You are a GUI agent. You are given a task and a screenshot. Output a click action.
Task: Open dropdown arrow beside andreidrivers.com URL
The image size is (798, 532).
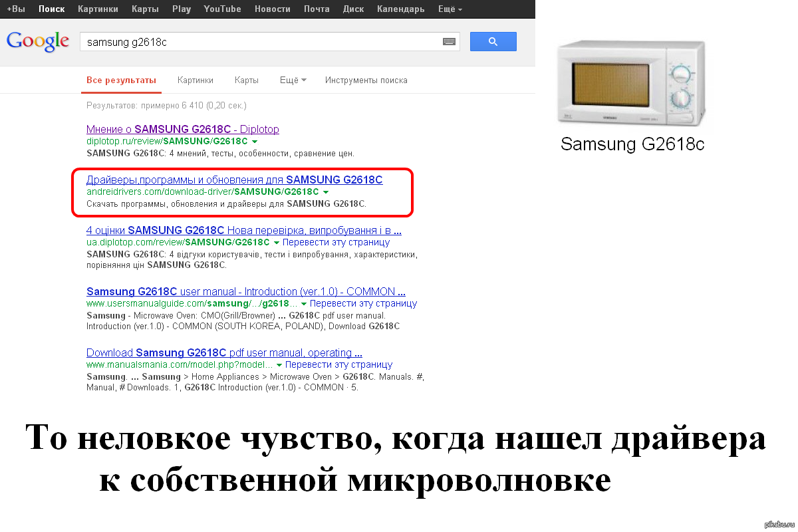[327, 192]
